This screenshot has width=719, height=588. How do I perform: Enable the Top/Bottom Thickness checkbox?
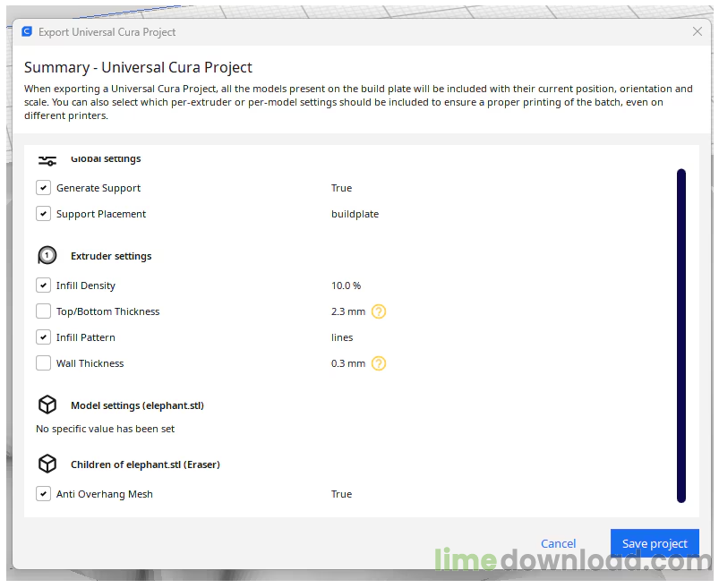tap(44, 311)
